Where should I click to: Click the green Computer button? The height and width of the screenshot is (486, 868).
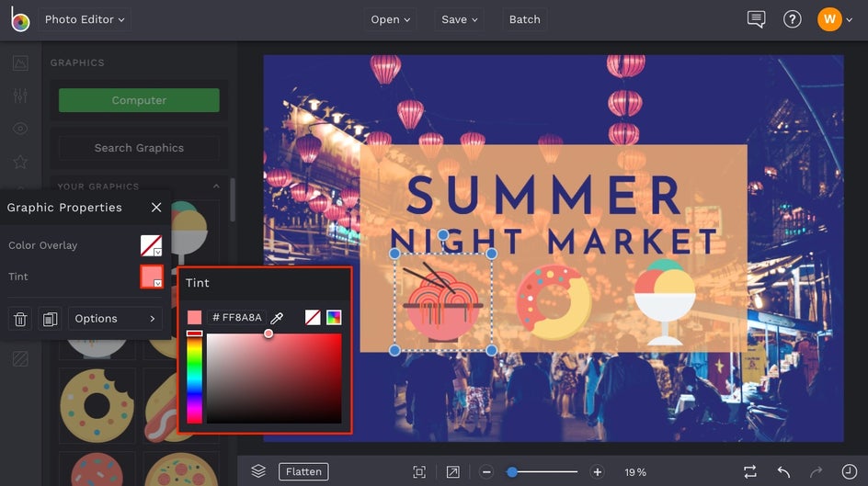pos(139,100)
